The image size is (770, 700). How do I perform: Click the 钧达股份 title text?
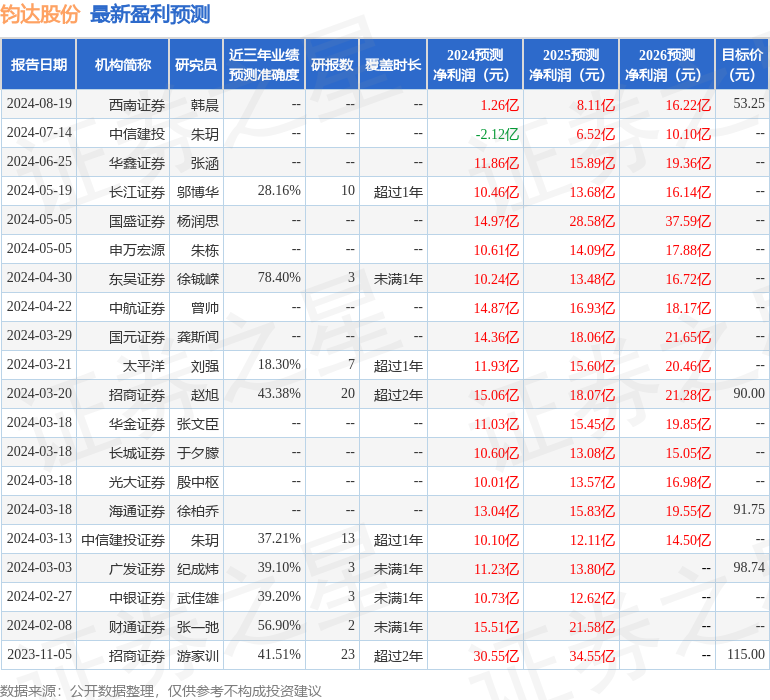pyautogui.click(x=40, y=14)
